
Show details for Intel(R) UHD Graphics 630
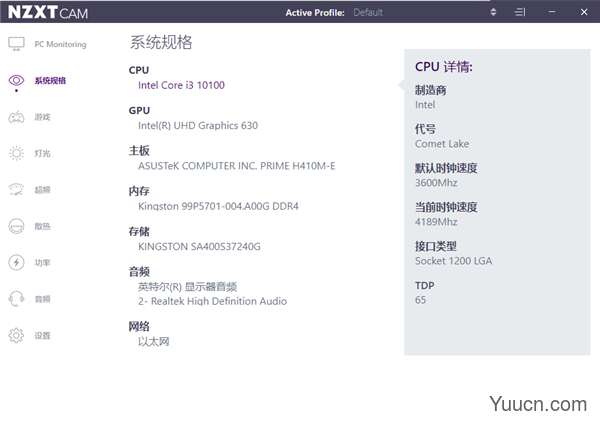point(198,126)
